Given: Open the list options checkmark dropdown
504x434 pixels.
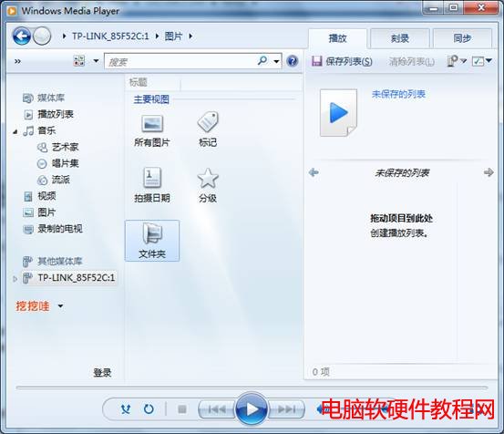Looking at the screenshot, I should coord(481,61).
